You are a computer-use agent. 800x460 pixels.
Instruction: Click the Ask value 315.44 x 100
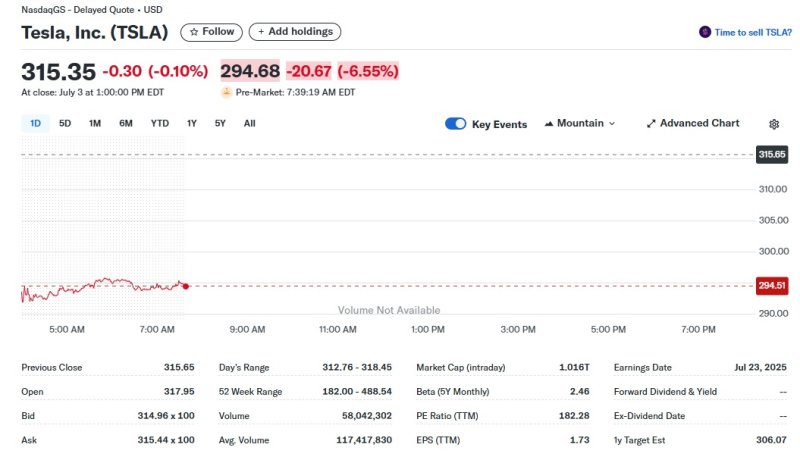coord(166,440)
